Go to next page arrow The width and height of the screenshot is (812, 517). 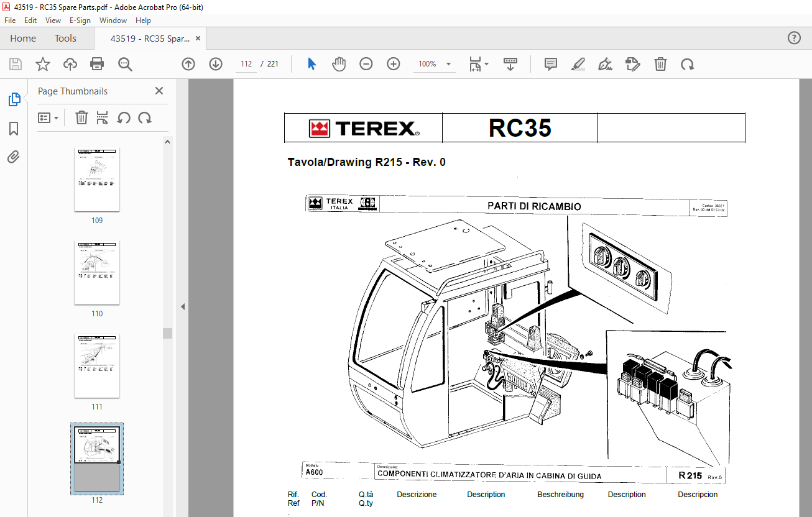(x=216, y=64)
